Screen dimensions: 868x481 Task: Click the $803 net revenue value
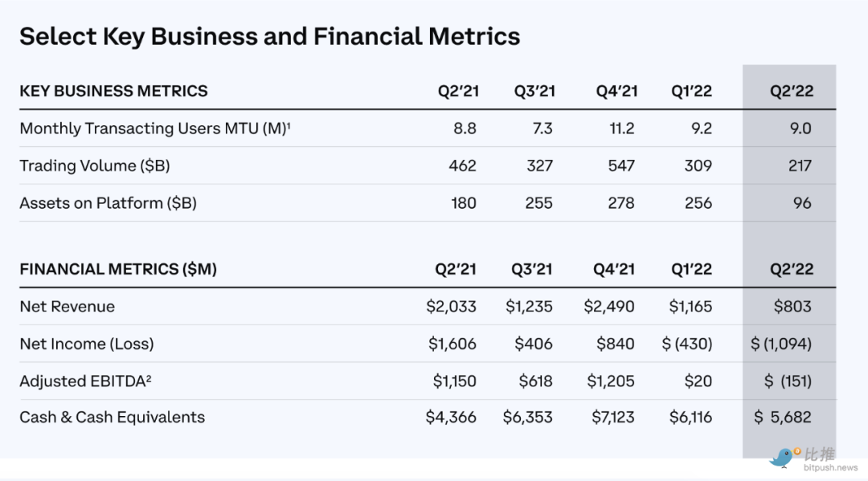(x=792, y=306)
